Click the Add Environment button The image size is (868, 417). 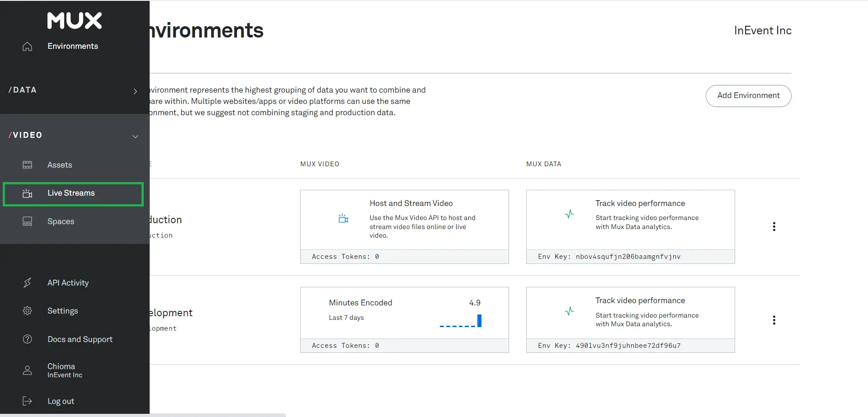(748, 96)
